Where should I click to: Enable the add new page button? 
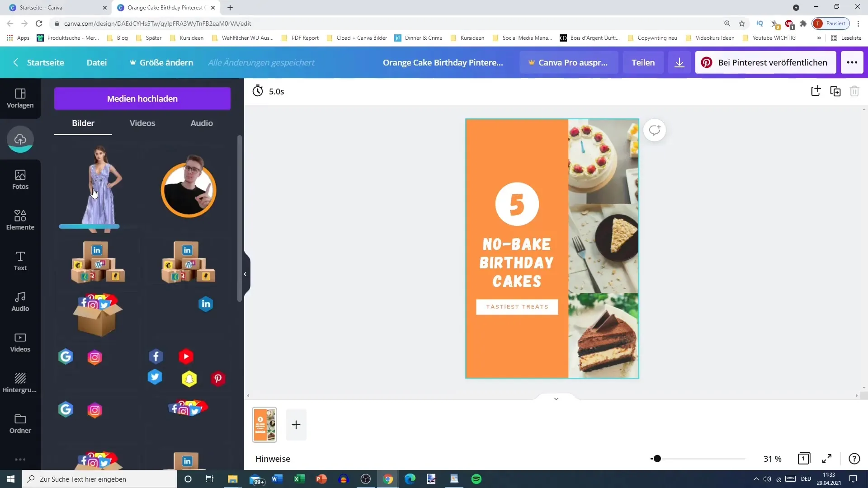pyautogui.click(x=296, y=424)
